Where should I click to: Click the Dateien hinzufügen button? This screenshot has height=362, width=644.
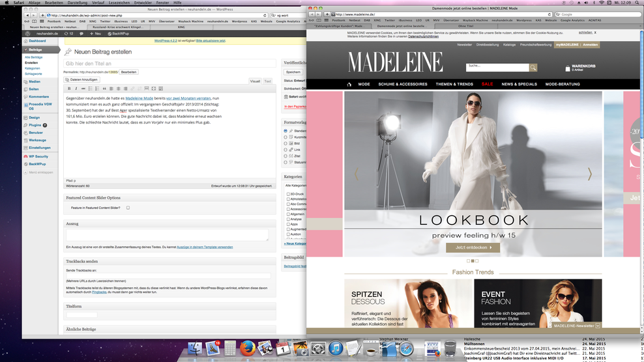click(x=81, y=79)
